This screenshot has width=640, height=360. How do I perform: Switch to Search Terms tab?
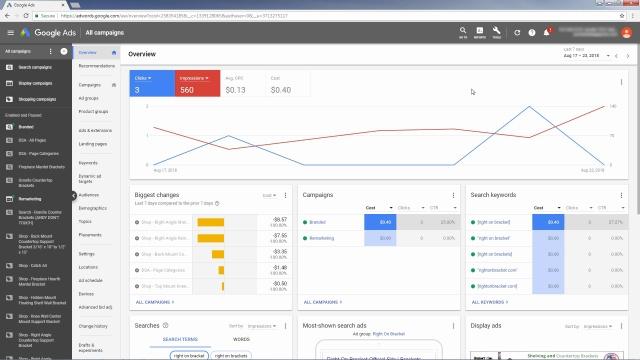(180, 339)
